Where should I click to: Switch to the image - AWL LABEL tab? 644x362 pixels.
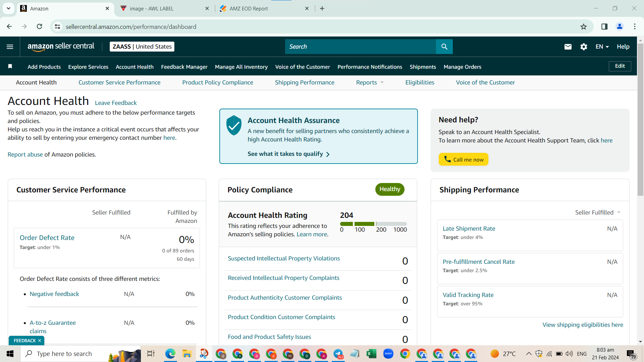(164, 8)
